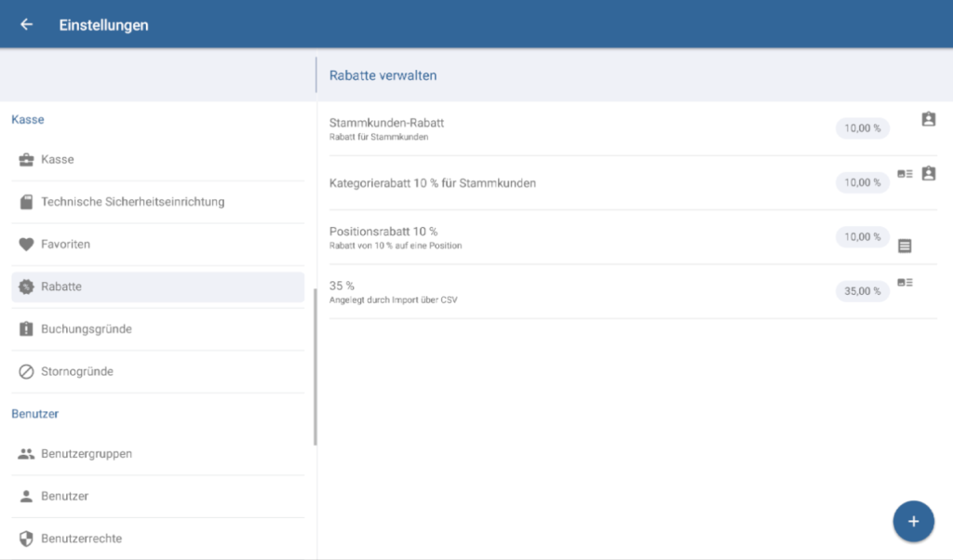Open the 35 % discount created via CSV import
Image resolution: width=953 pixels, height=560 pixels.
pyautogui.click(x=558, y=290)
